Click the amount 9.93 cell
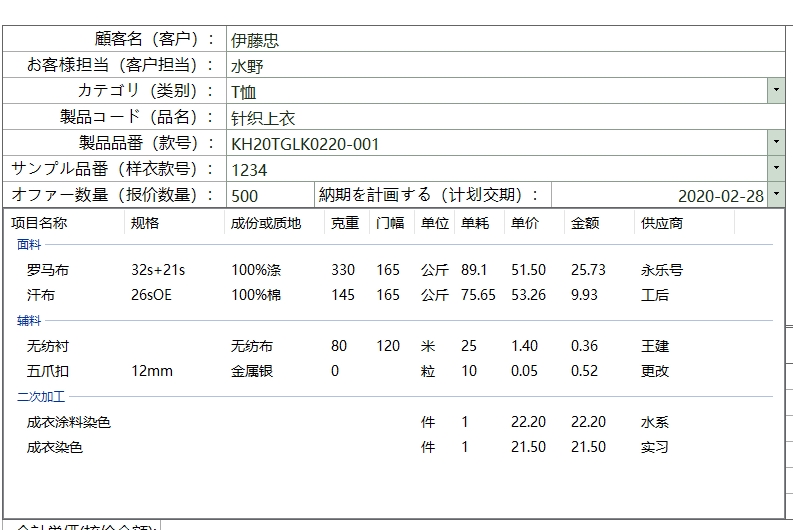 584,294
